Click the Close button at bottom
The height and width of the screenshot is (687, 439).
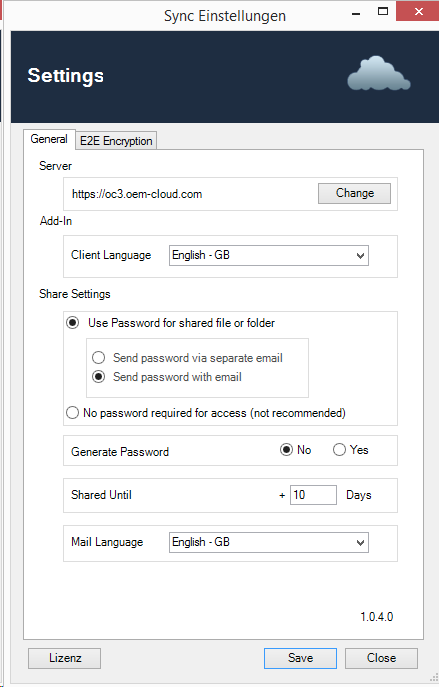point(381,658)
